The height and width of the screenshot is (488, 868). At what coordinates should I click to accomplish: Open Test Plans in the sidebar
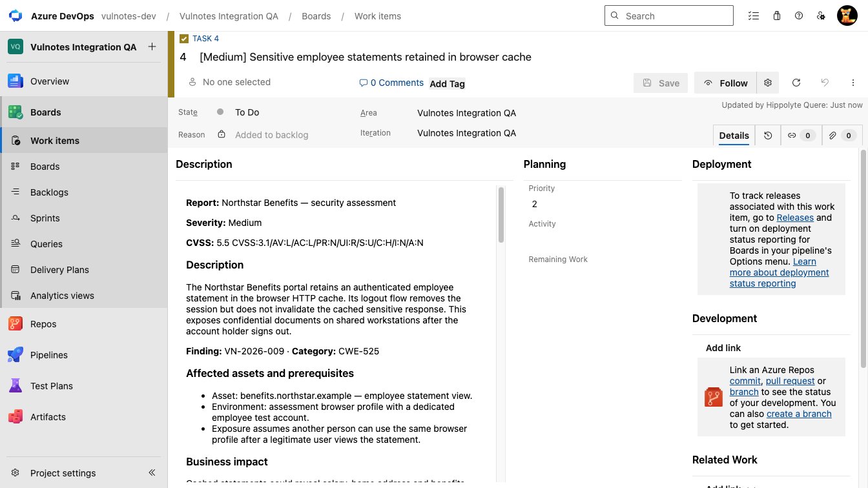coord(84,386)
